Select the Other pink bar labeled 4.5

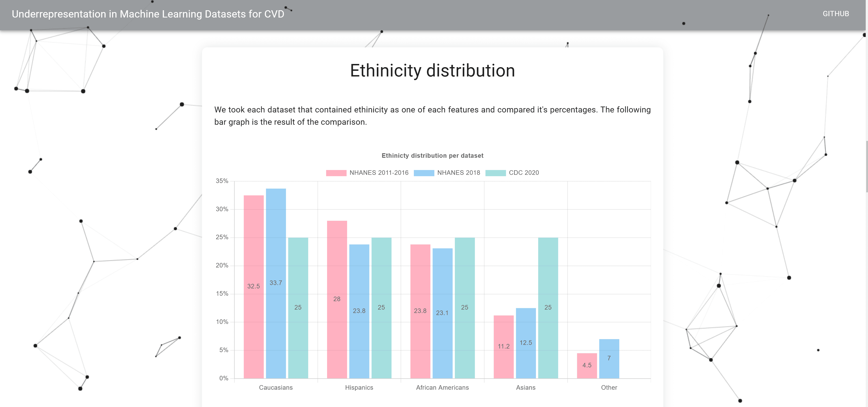click(587, 366)
